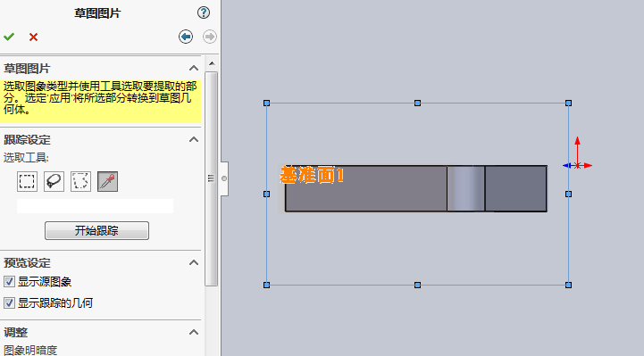Screen dimensions: 644x356
Task: Click the orange 基准面1 label
Action: tap(312, 175)
